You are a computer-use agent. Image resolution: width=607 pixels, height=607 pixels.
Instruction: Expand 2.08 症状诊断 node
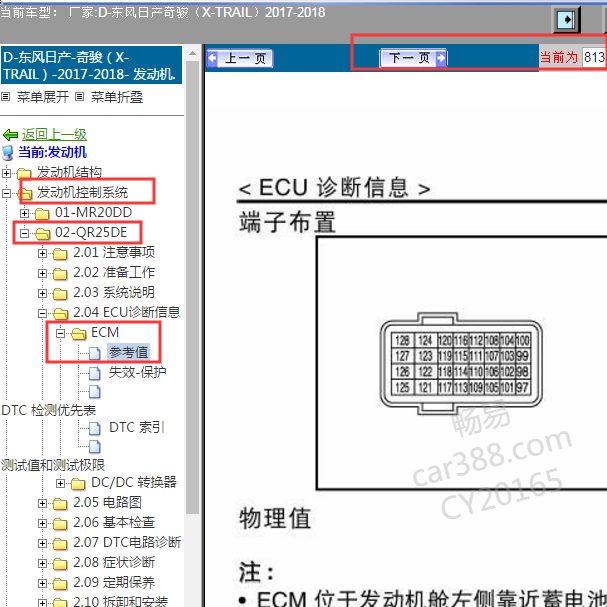coord(43,563)
